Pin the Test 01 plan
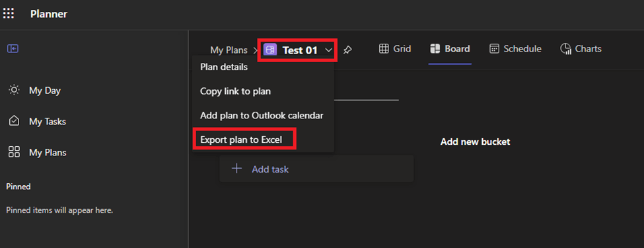Screen dimensions: 644x248 [x=347, y=50]
